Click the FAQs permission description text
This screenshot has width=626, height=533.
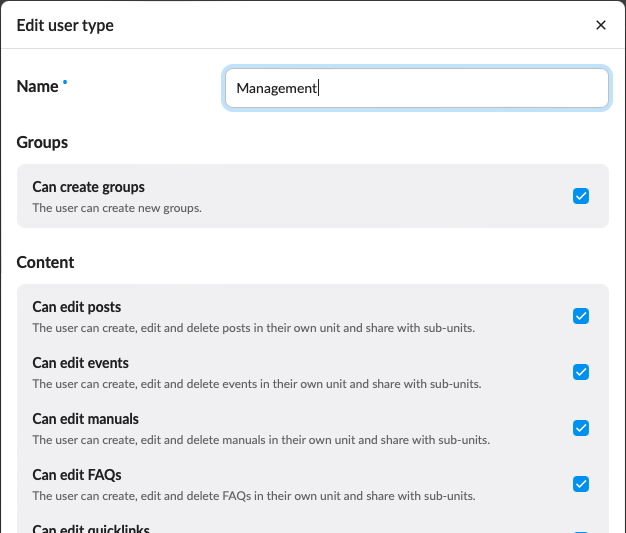(254, 495)
